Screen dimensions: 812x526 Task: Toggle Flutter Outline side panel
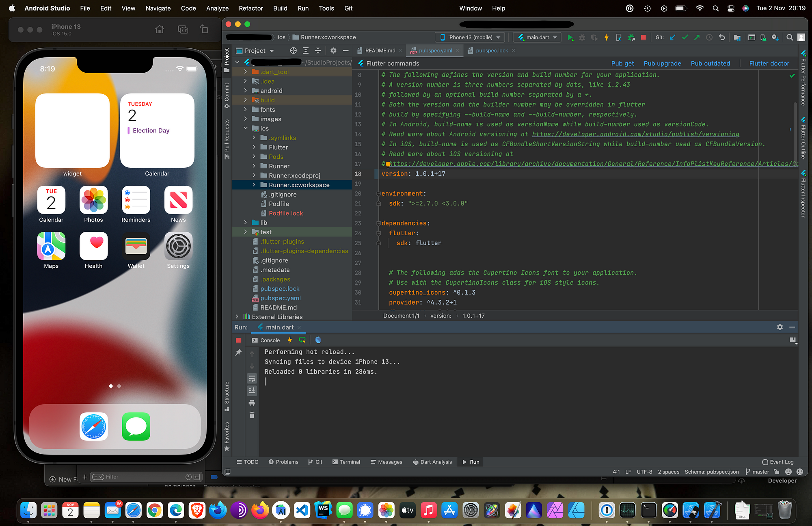pos(803,138)
